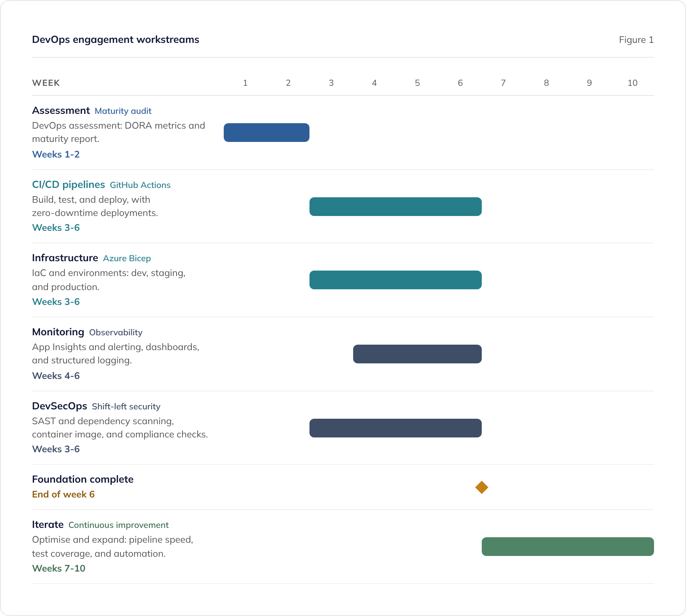Click the 'DevOps engagement workstreams' title

point(115,40)
